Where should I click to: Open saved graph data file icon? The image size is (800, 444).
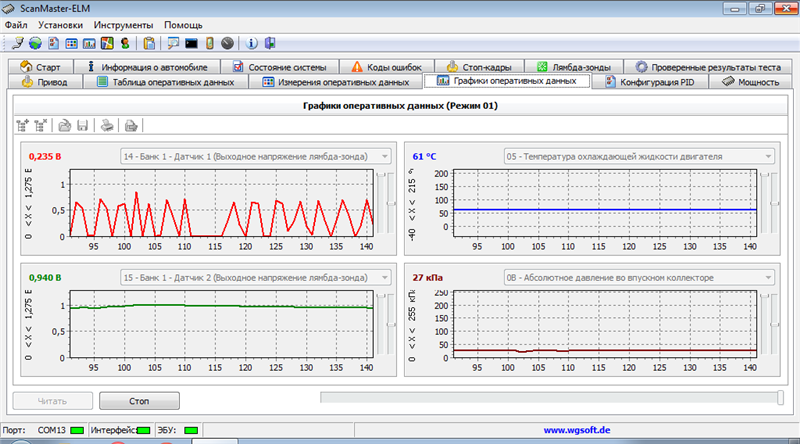(x=64, y=125)
